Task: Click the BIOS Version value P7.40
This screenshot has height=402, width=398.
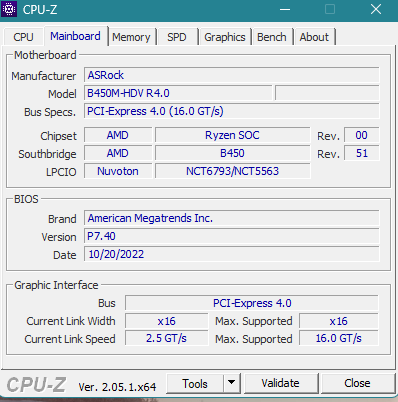Action: (232, 236)
